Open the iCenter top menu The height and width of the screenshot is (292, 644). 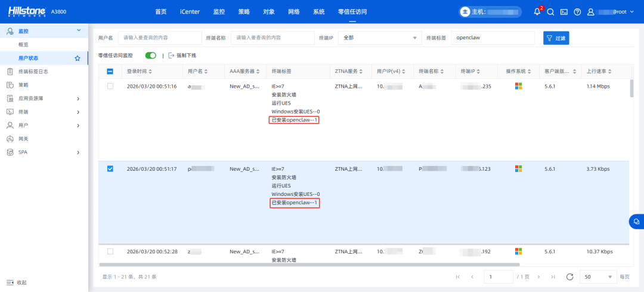tap(190, 12)
